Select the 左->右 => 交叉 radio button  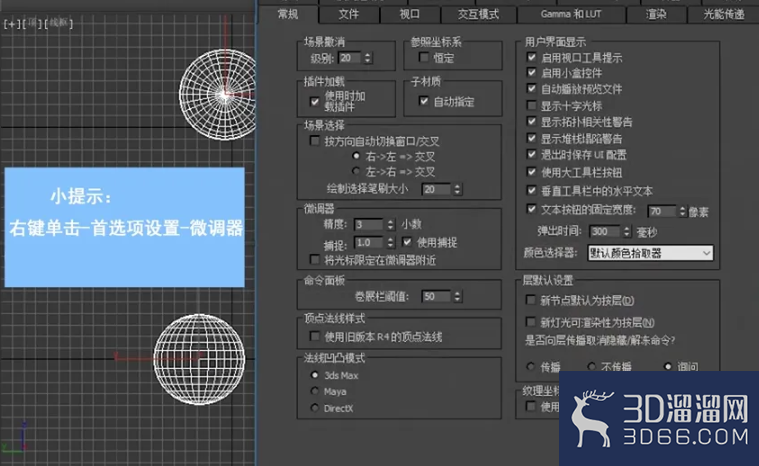(356, 171)
